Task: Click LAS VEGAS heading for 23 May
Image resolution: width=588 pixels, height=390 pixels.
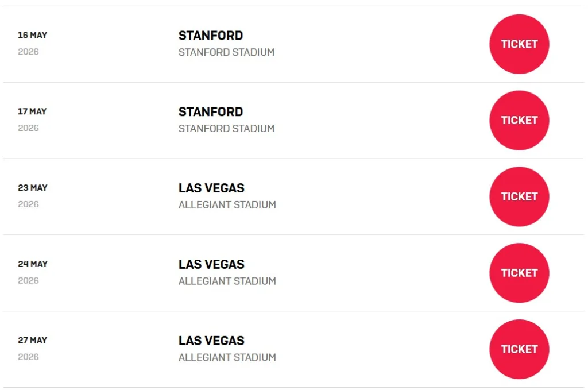Action: [x=211, y=188]
